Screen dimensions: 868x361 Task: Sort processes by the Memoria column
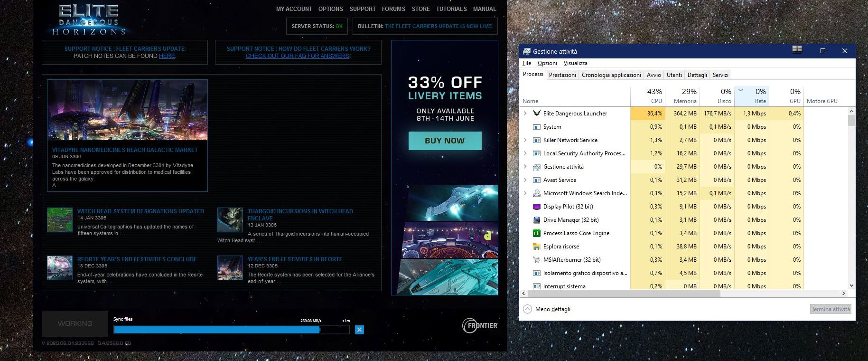click(x=682, y=96)
